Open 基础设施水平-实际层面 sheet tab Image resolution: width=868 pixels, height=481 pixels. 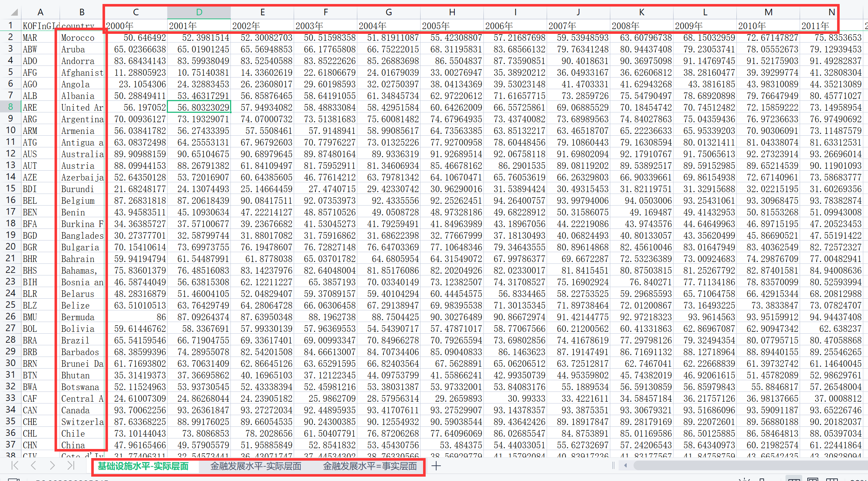[x=143, y=466]
